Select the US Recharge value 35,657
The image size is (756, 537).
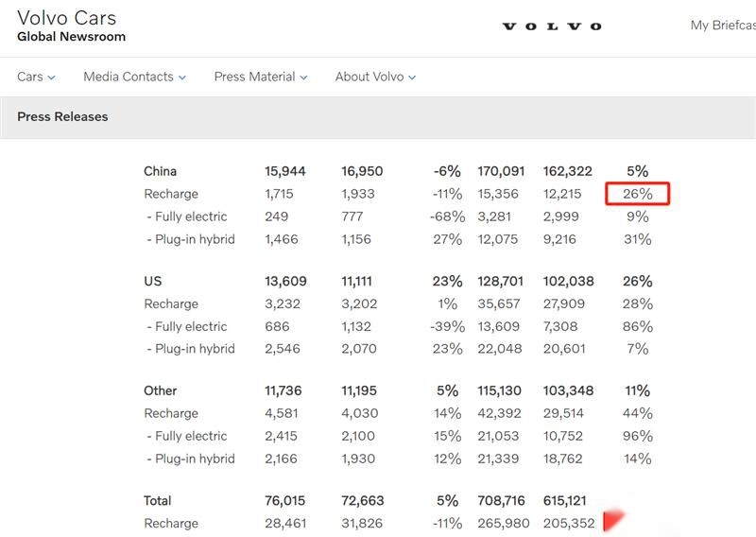pyautogui.click(x=500, y=304)
